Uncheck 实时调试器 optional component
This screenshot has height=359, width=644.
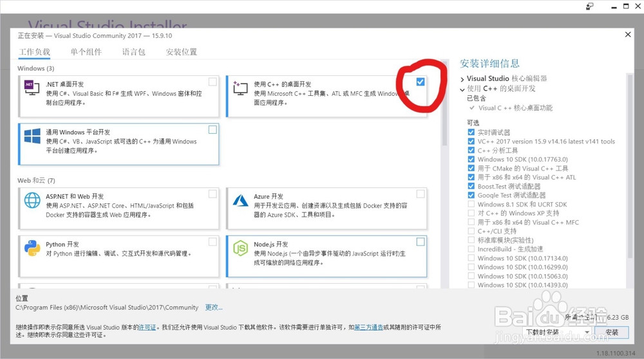(x=471, y=132)
